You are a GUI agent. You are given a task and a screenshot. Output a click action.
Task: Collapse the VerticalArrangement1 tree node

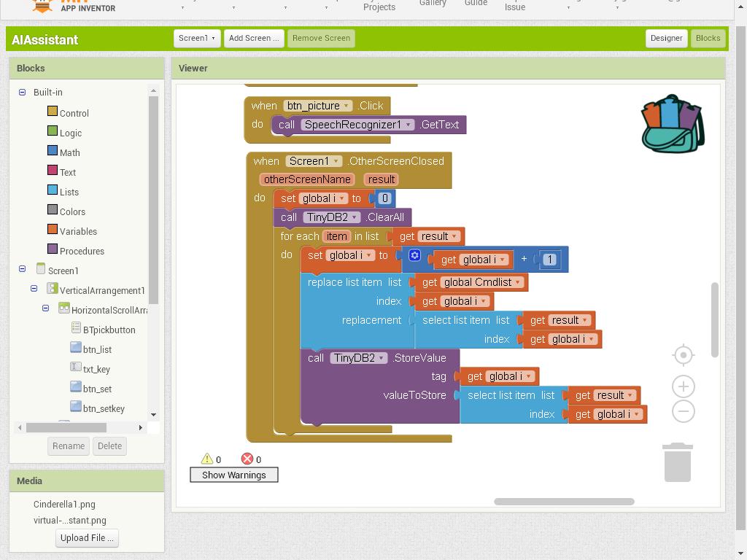(x=34, y=289)
